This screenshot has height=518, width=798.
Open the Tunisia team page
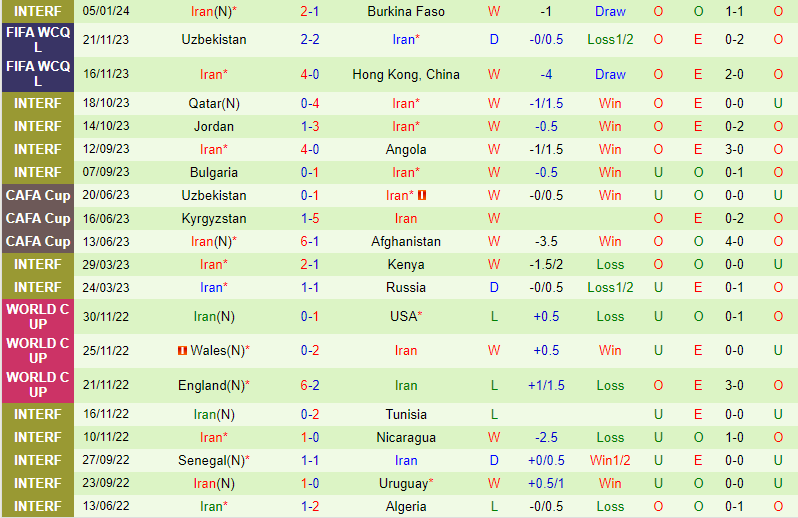coord(405,414)
